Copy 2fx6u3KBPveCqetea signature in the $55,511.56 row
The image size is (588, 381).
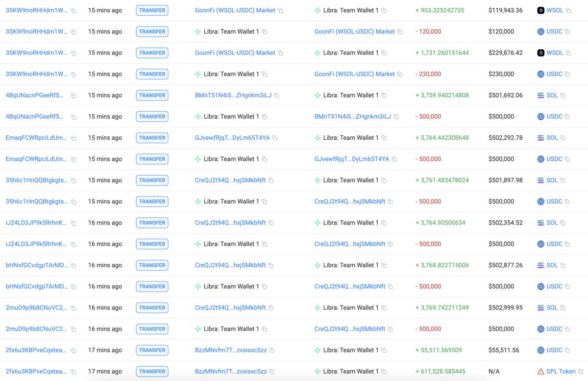click(73, 351)
